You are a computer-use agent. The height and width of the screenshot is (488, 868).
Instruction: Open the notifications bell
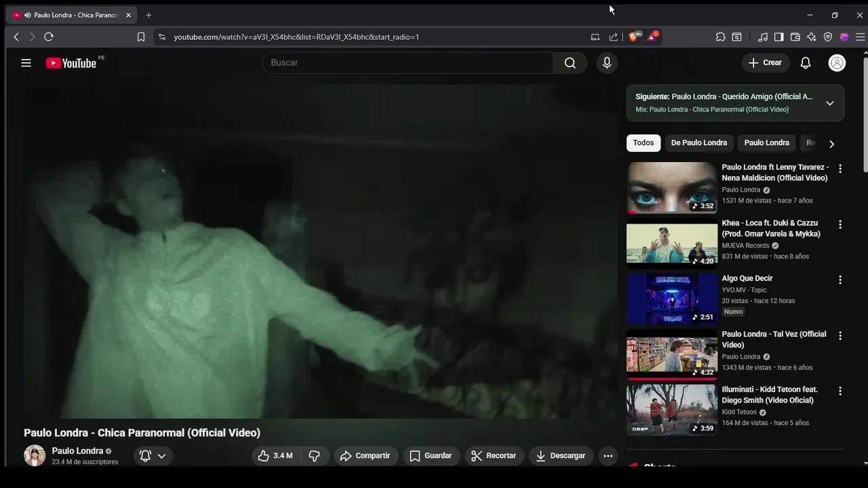click(806, 63)
